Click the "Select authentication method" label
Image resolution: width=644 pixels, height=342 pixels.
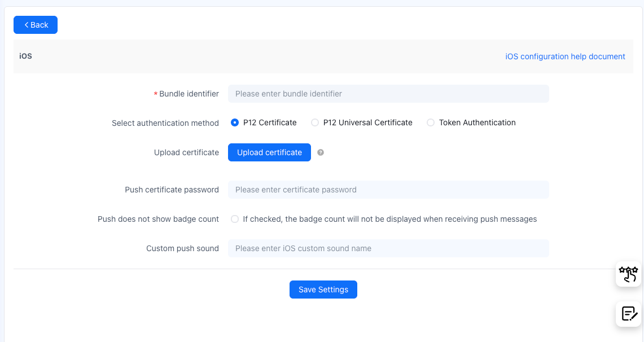coord(165,122)
